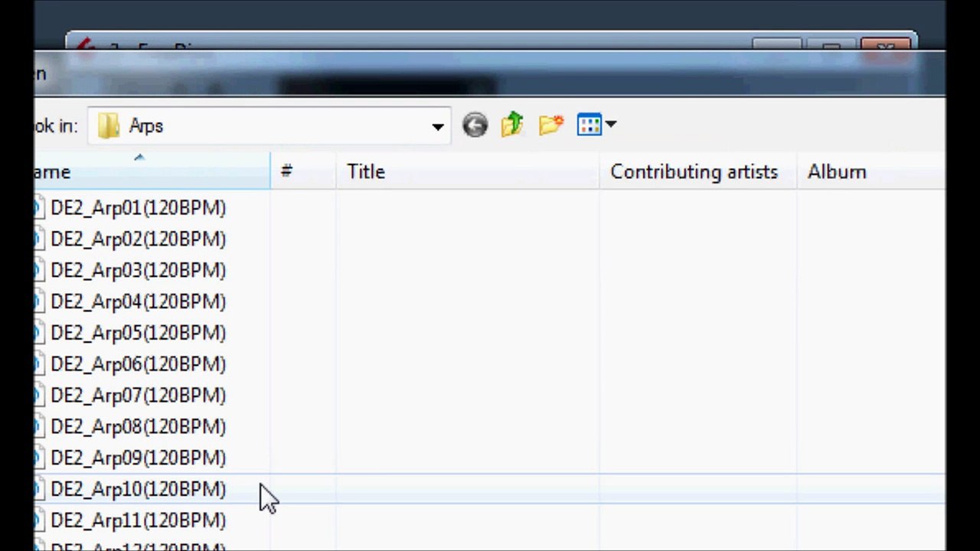Go up one folder level
This screenshot has height=551, width=980.
click(x=512, y=125)
